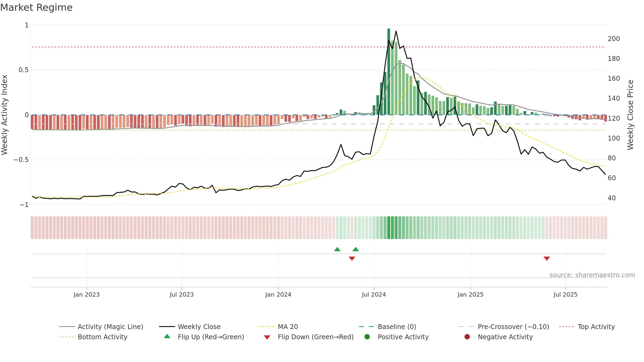Click the Jan 2023 axis label

pos(87,295)
